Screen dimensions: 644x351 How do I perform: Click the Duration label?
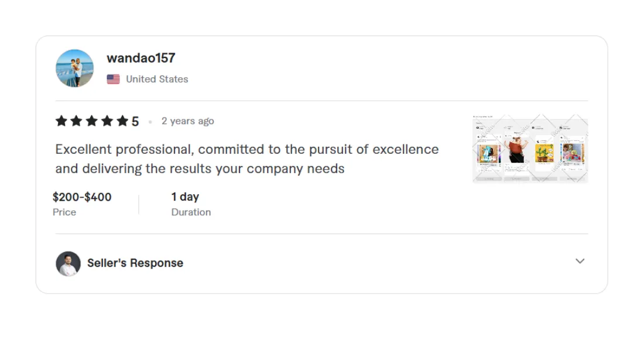(191, 212)
